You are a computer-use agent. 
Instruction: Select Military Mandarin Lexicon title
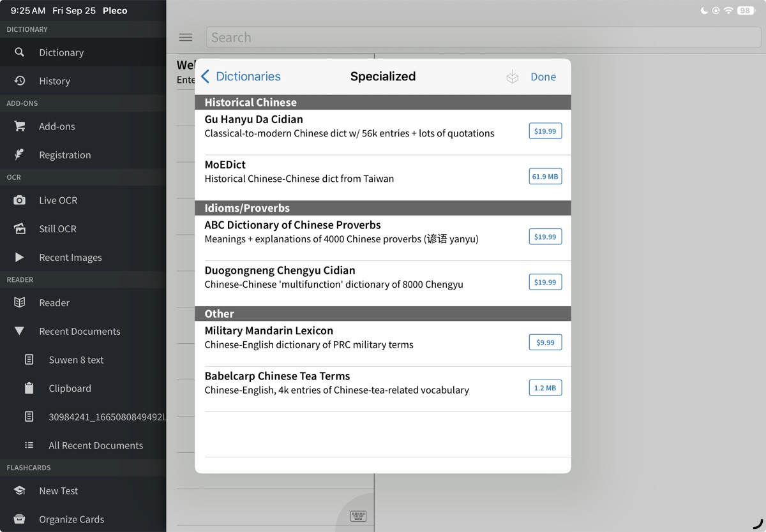coord(269,330)
